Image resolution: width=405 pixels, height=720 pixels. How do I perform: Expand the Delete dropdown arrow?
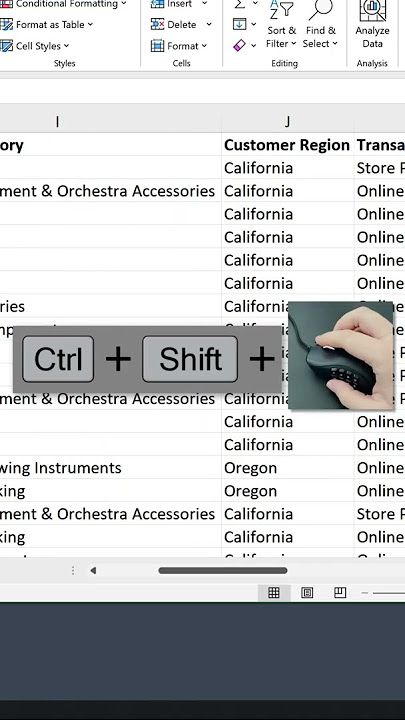(209, 24)
